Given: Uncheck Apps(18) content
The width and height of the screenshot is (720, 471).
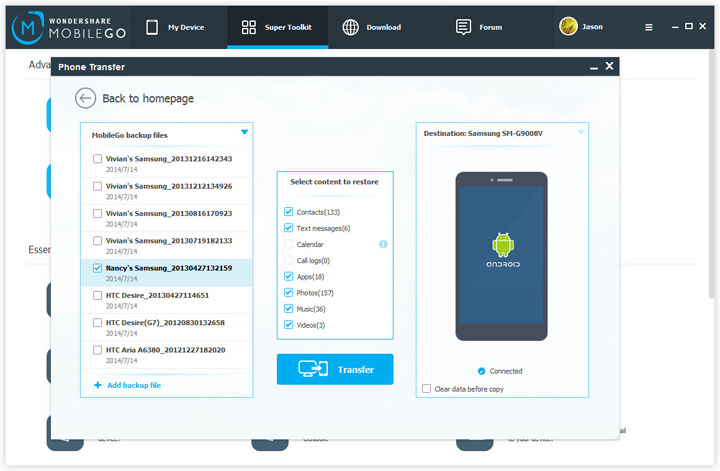Looking at the screenshot, I should (x=288, y=276).
